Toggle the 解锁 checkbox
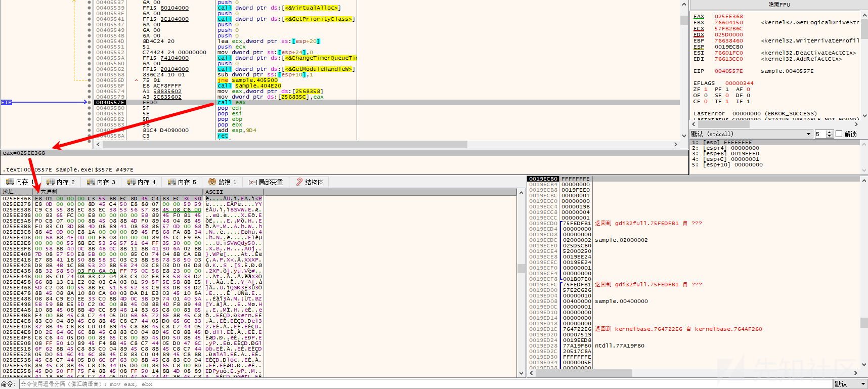868x389 pixels. [x=839, y=134]
